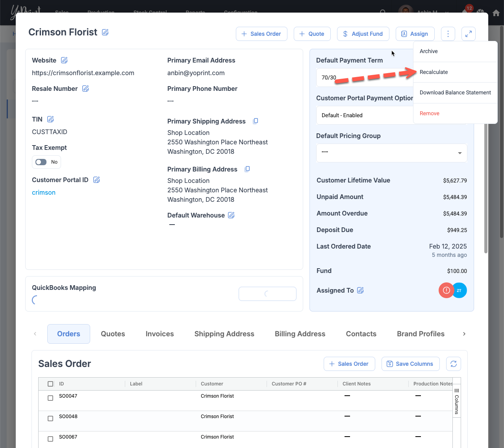
Task: Edit the Assigned To users
Action: click(x=360, y=290)
